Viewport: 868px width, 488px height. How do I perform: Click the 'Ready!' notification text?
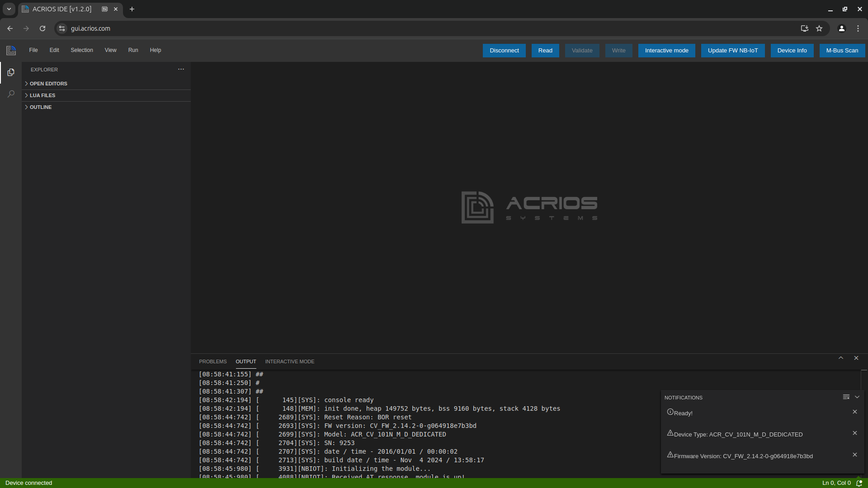[x=683, y=413]
